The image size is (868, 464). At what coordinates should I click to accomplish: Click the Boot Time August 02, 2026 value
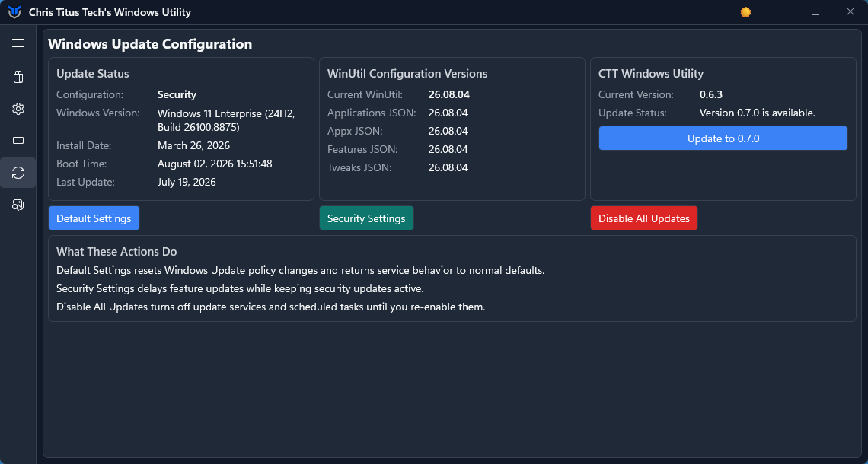pos(215,164)
